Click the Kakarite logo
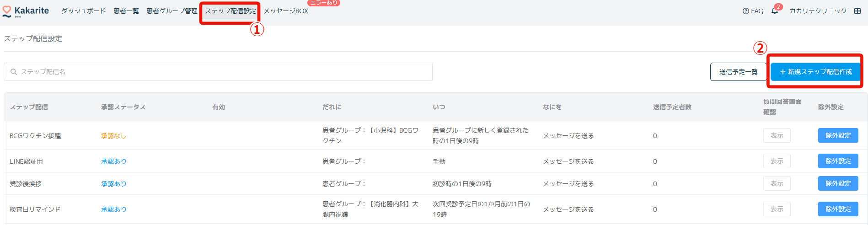Screen dimensions: 868x225 click(26, 11)
